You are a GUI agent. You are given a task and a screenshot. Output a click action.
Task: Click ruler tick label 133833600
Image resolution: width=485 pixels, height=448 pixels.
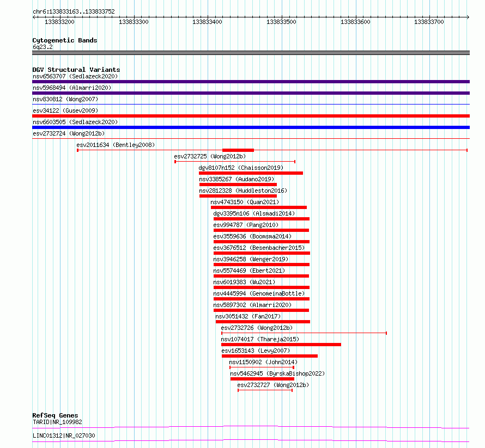click(x=355, y=22)
